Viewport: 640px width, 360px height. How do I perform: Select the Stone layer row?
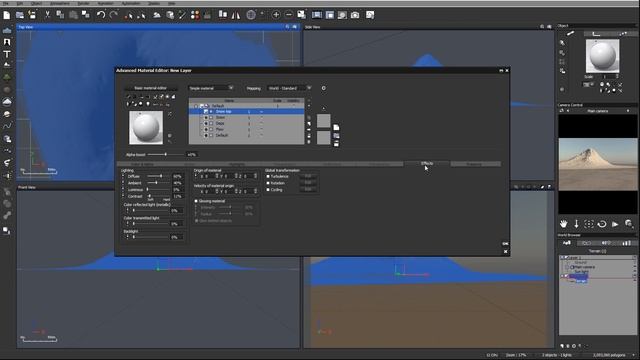pyautogui.click(x=247, y=118)
